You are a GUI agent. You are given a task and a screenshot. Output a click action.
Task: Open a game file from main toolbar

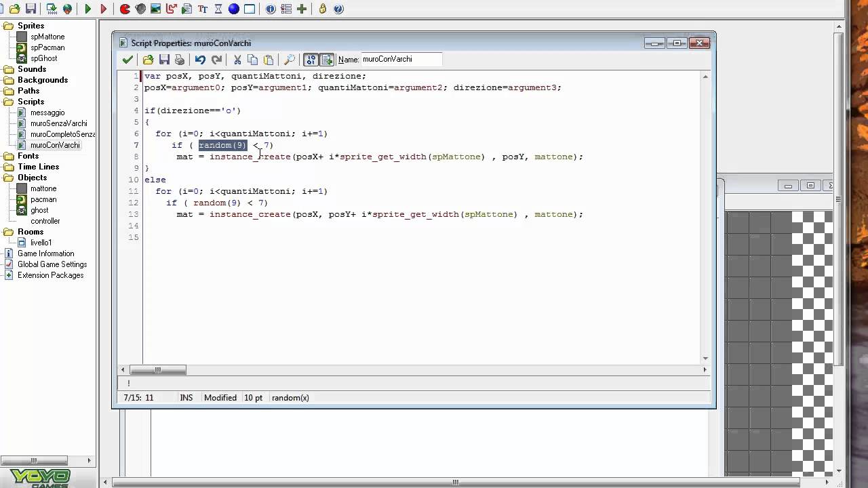tap(14, 9)
